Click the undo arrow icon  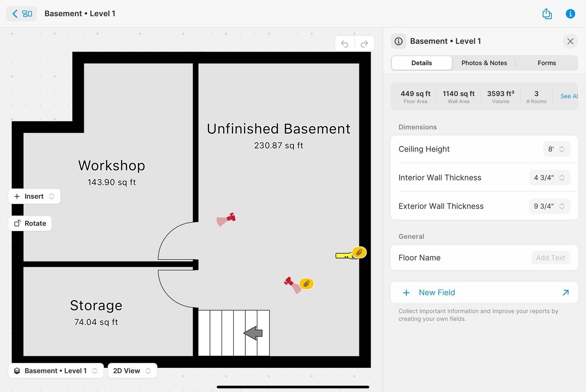click(x=345, y=44)
